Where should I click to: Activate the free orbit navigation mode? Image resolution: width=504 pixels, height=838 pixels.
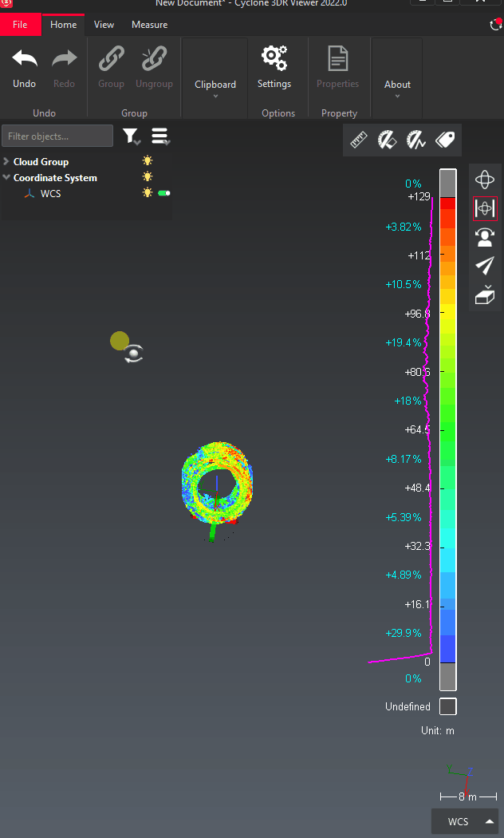485,180
